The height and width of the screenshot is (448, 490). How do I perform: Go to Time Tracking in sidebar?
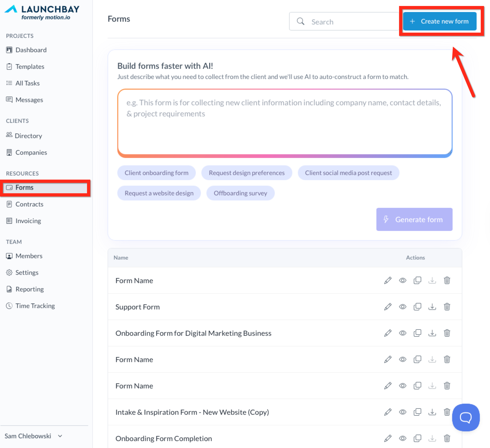35,306
